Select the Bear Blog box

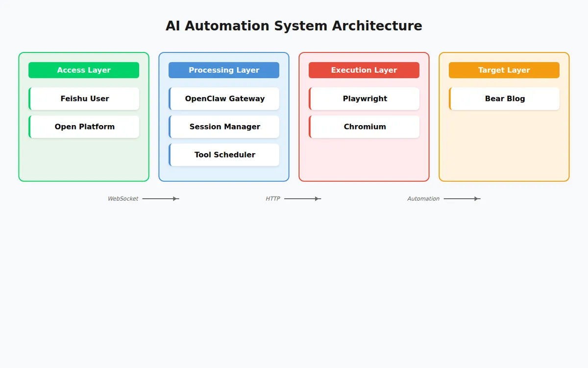coord(505,99)
